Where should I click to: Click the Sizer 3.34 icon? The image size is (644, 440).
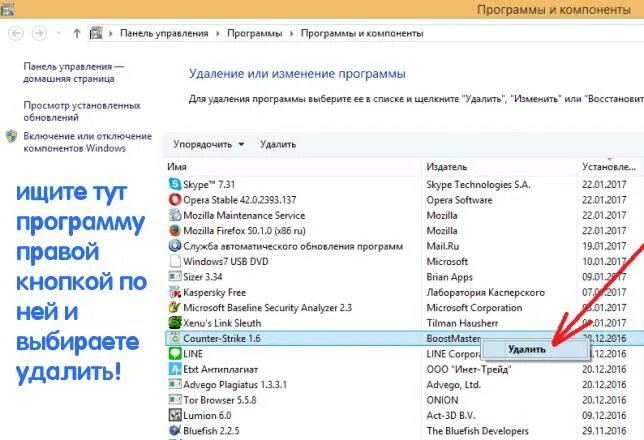[175, 276]
